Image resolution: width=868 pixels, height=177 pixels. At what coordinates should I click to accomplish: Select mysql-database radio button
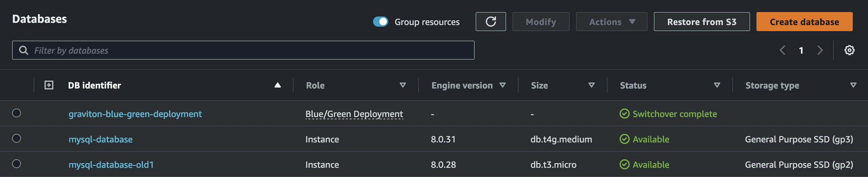17,138
